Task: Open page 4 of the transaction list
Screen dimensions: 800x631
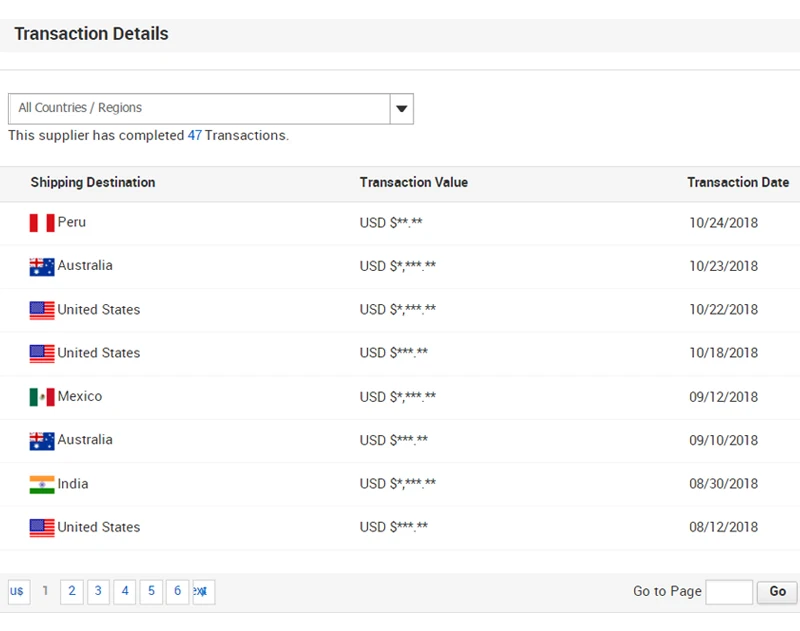Action: tap(125, 592)
